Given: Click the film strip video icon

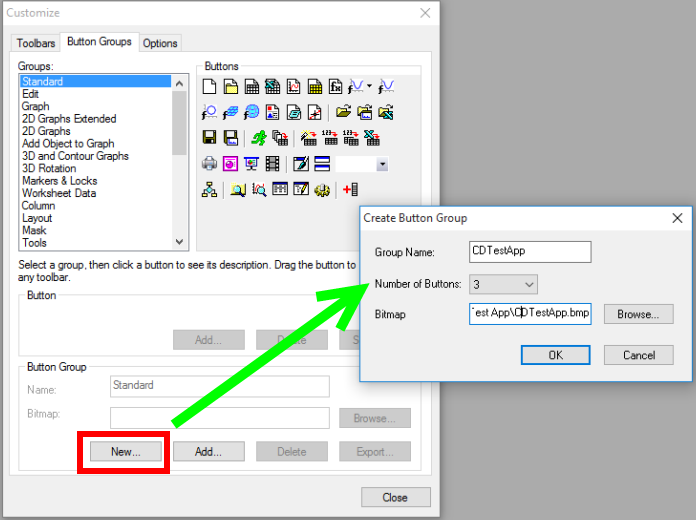Looking at the screenshot, I should point(272,164).
